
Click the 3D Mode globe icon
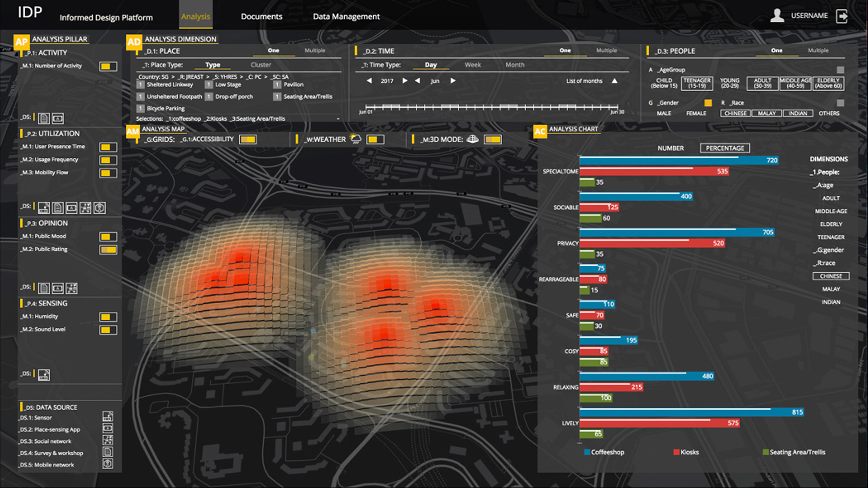[x=472, y=139]
